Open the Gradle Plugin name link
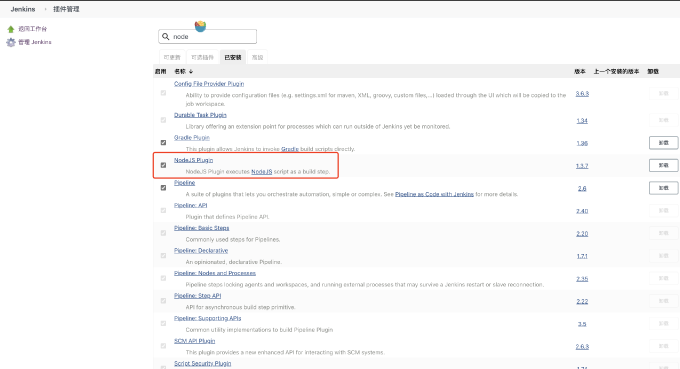The height and width of the screenshot is (369, 680). coord(192,137)
